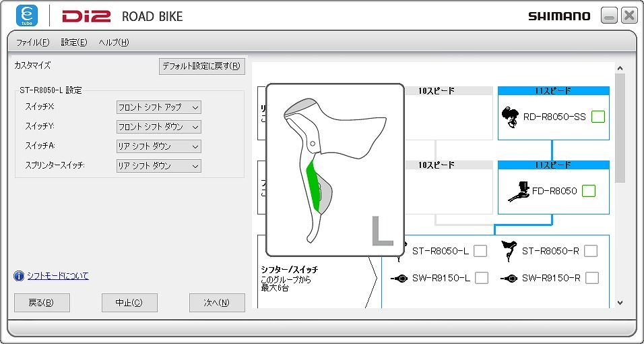Toggle the RD-R8050-SS checkbox
This screenshot has width=644, height=344.
click(598, 117)
